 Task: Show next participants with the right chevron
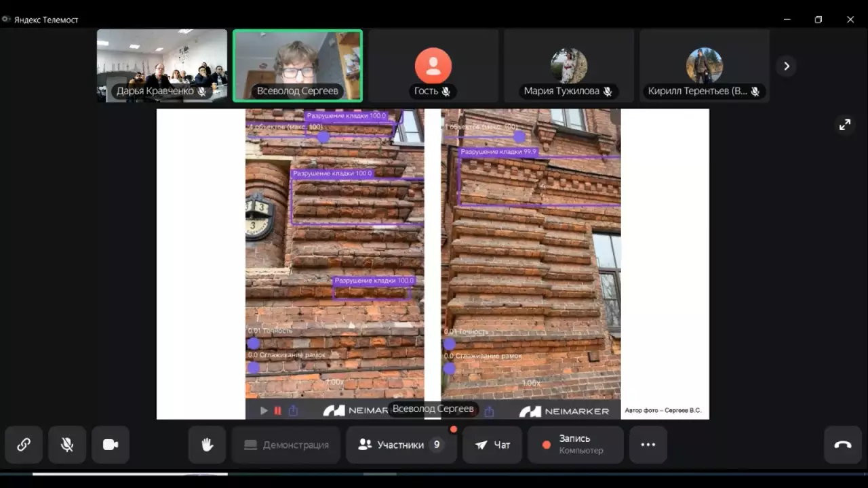786,66
